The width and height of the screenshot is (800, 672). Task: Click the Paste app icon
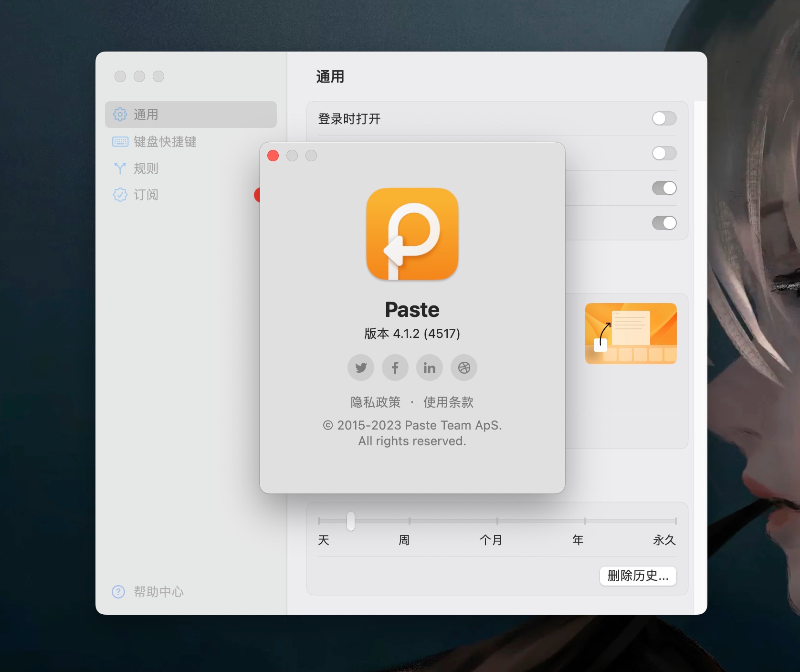click(x=412, y=233)
